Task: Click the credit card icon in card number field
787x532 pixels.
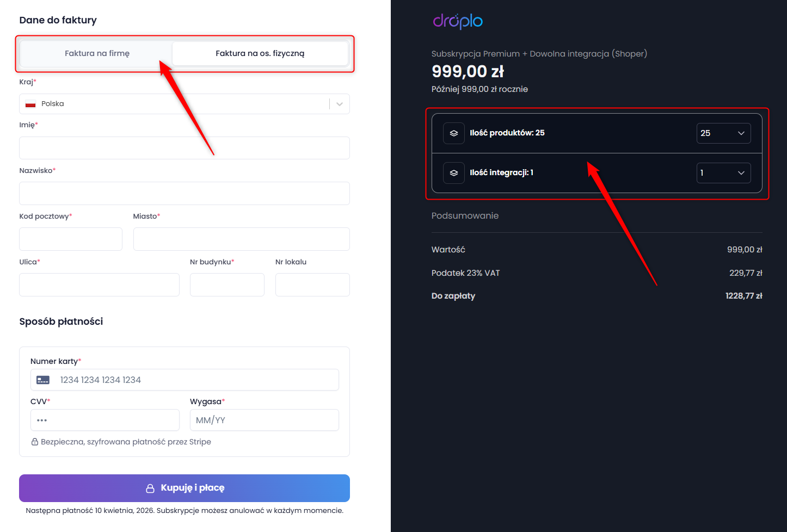Action: click(43, 380)
